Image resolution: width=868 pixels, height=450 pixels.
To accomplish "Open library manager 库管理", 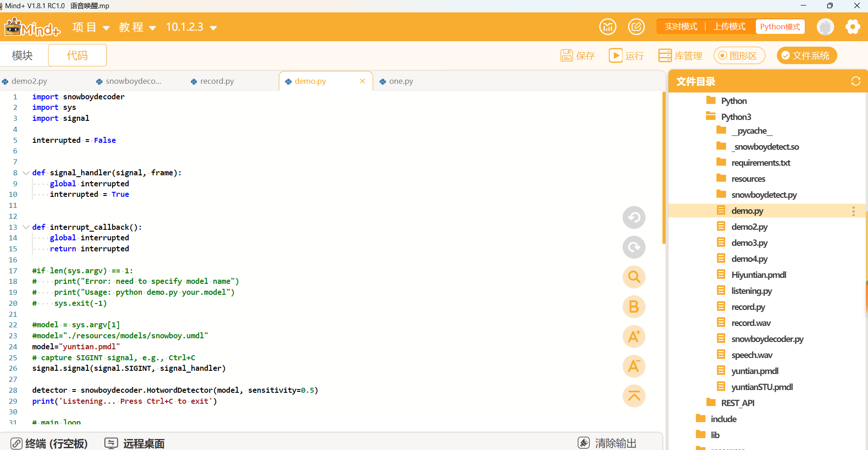I will [x=680, y=55].
